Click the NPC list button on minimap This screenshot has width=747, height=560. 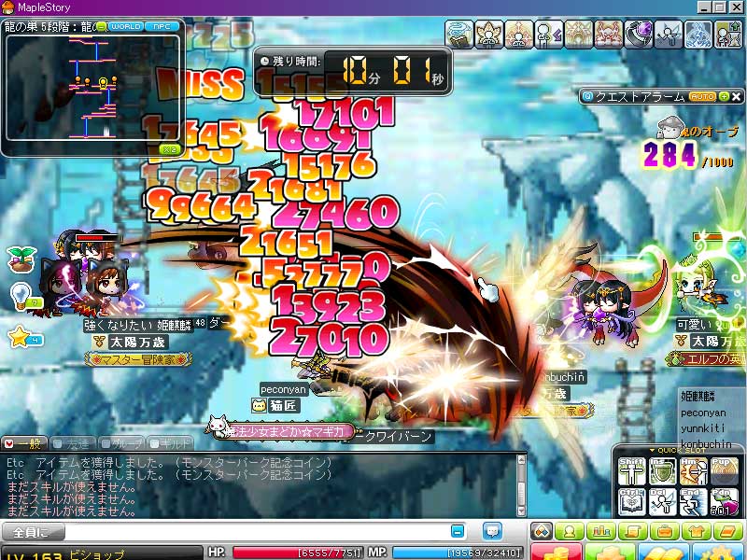[x=162, y=27]
